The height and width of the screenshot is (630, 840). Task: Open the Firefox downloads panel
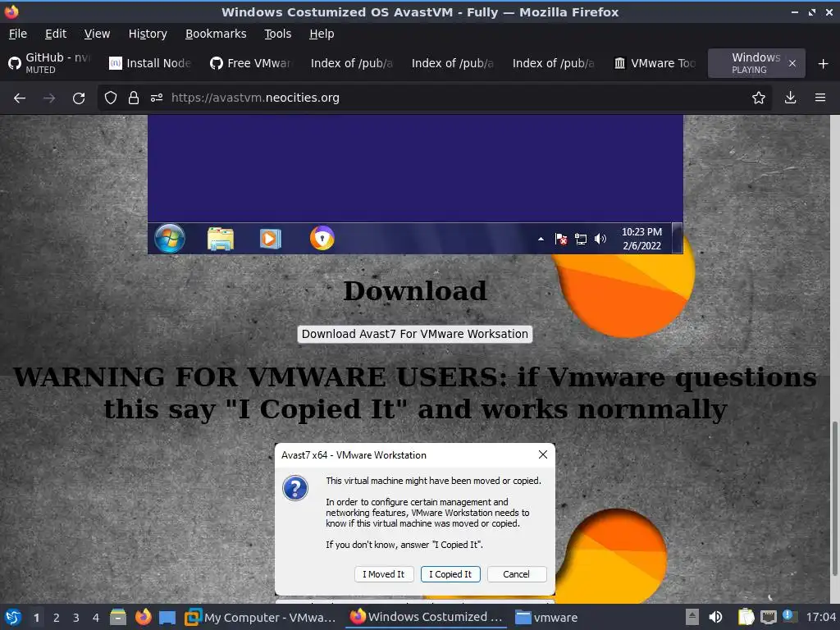pyautogui.click(x=790, y=98)
